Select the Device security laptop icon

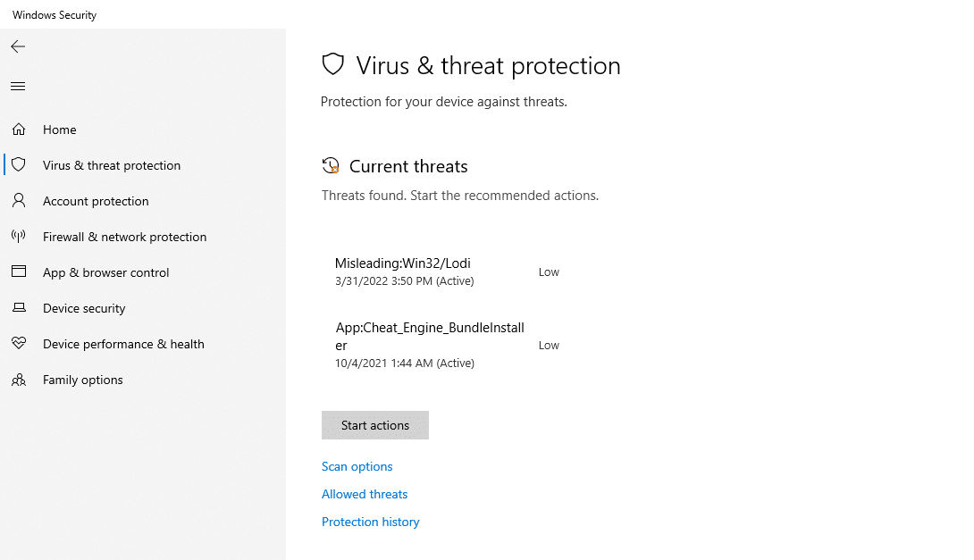(x=19, y=307)
